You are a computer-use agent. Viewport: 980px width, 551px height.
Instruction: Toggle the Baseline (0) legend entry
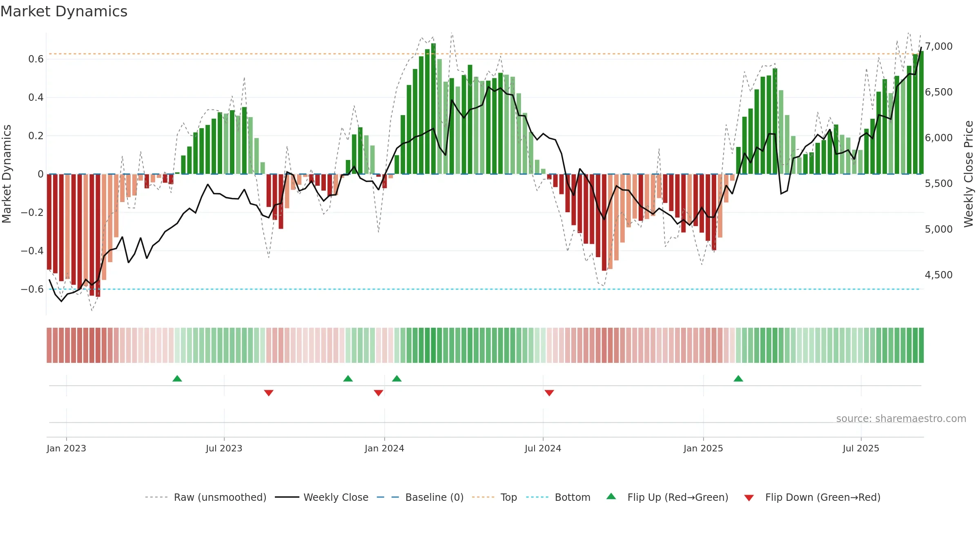tap(420, 497)
